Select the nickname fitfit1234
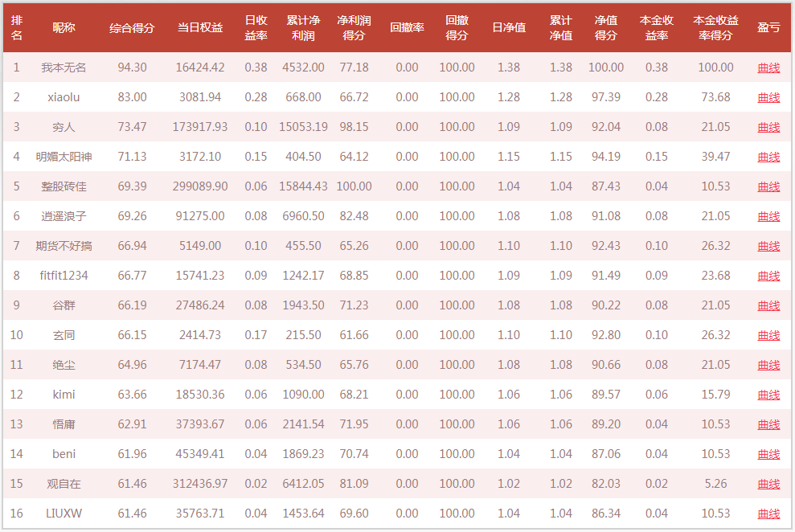This screenshot has width=795, height=532. coord(64,276)
